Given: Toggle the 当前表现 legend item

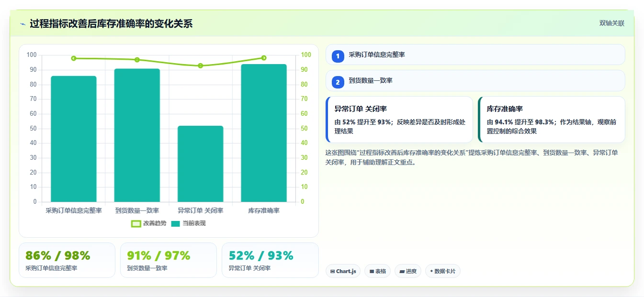Looking at the screenshot, I should pyautogui.click(x=188, y=223).
